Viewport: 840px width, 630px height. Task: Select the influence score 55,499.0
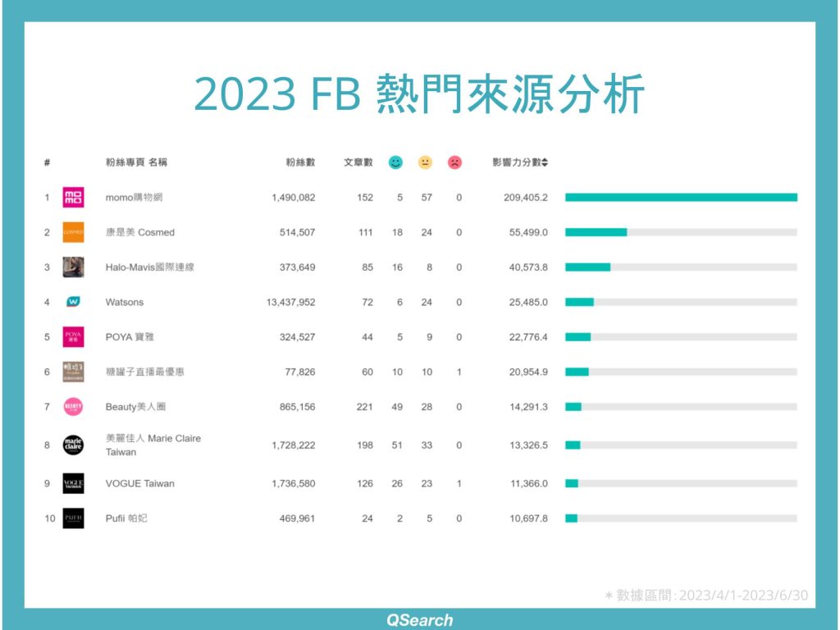(528, 232)
